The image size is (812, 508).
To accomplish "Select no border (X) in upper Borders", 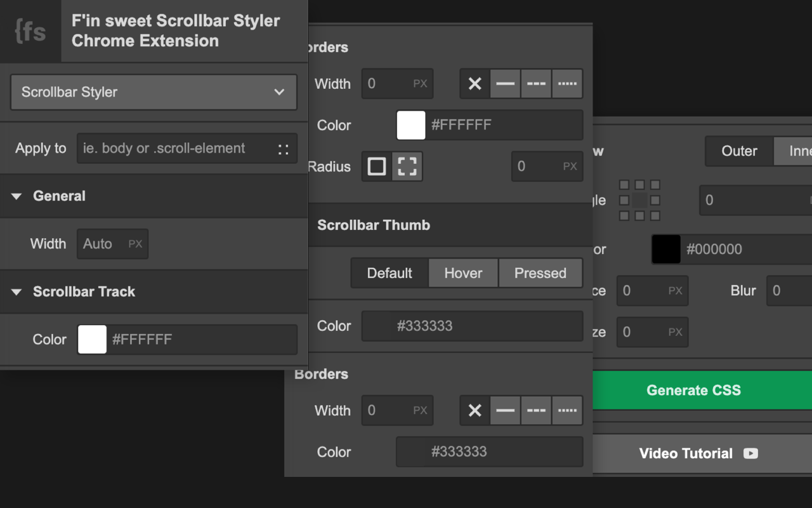I will 475,84.
